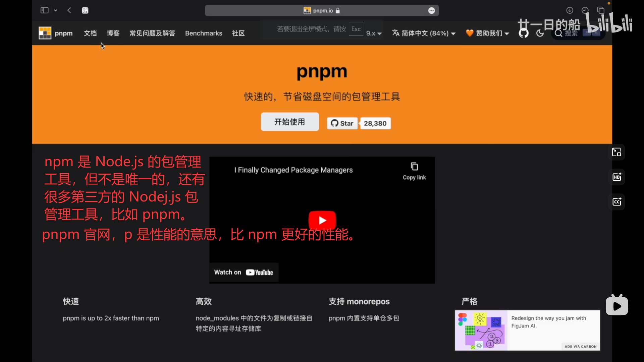Open Safari downloads icon
This screenshot has height=362, width=644.
coord(570,10)
